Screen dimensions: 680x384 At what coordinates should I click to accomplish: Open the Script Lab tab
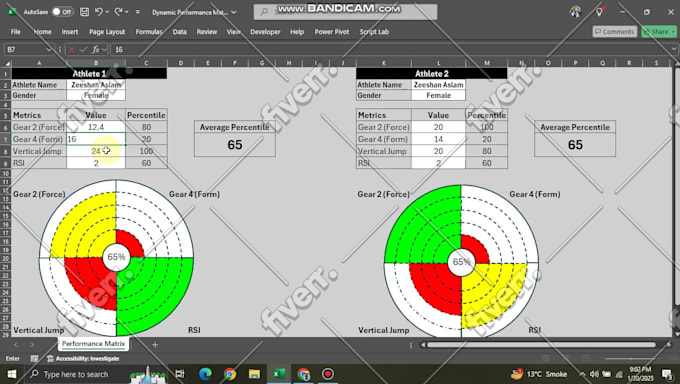point(374,32)
